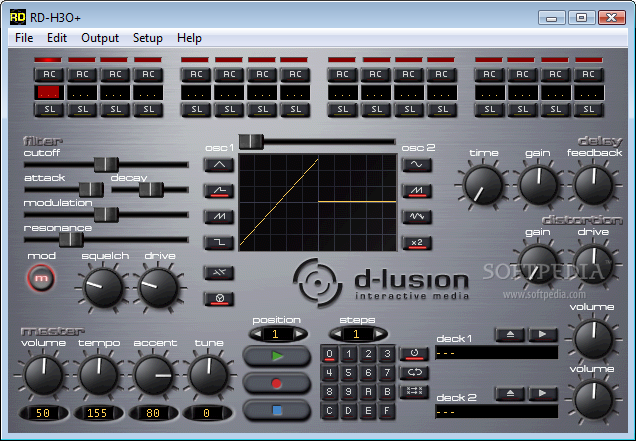This screenshot has width=636, height=441.
Task: Click the crossed-lines button under osc 1
Action: [219, 273]
